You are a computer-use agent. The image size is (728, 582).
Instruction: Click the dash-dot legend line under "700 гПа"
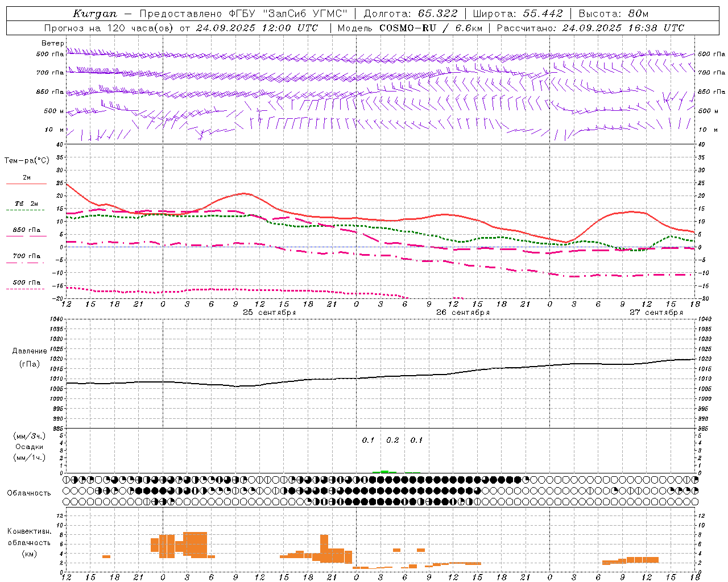26,263
